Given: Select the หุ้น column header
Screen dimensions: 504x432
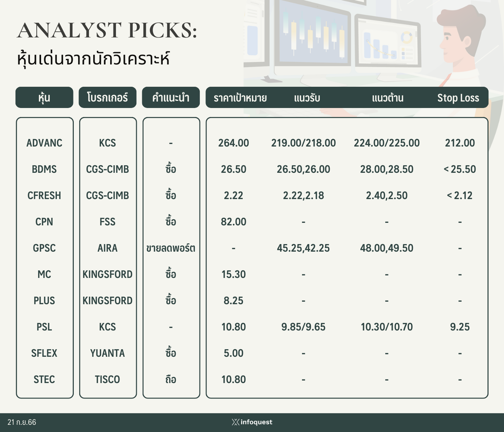Looking at the screenshot, I should pyautogui.click(x=44, y=97).
